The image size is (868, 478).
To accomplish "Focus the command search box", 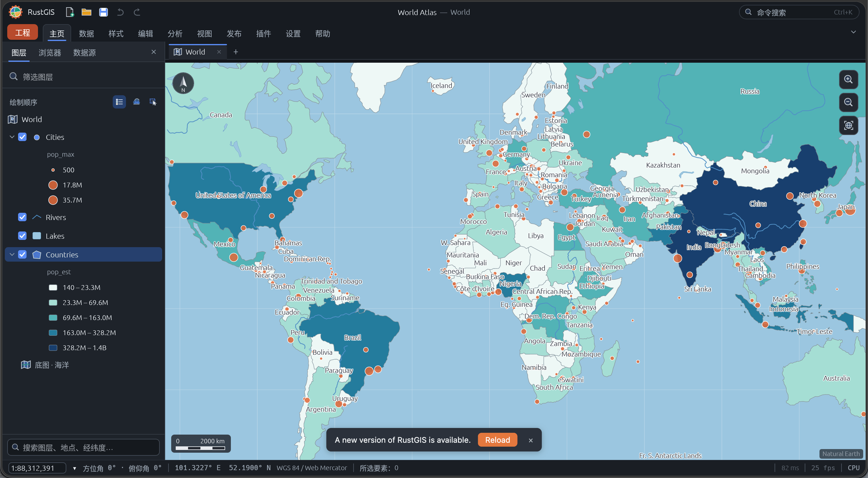I will [799, 12].
